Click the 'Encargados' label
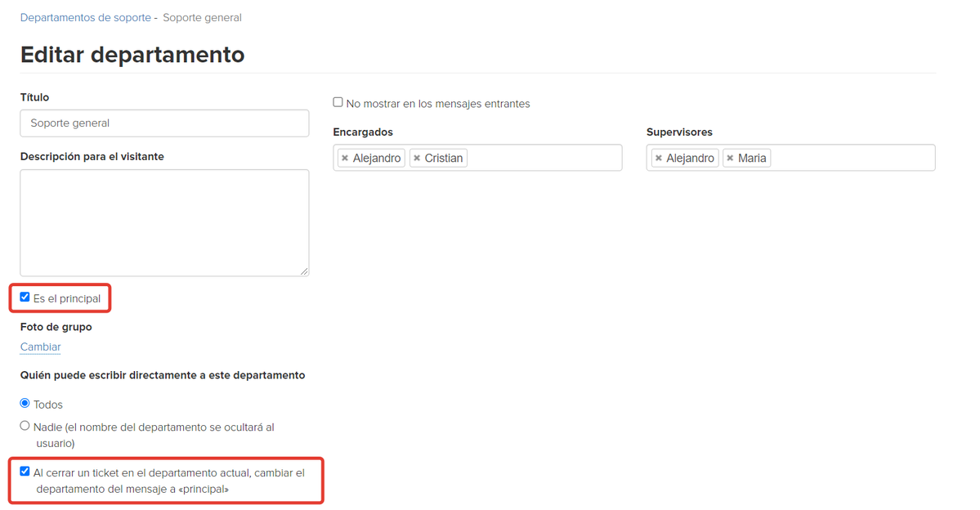 pyautogui.click(x=363, y=132)
